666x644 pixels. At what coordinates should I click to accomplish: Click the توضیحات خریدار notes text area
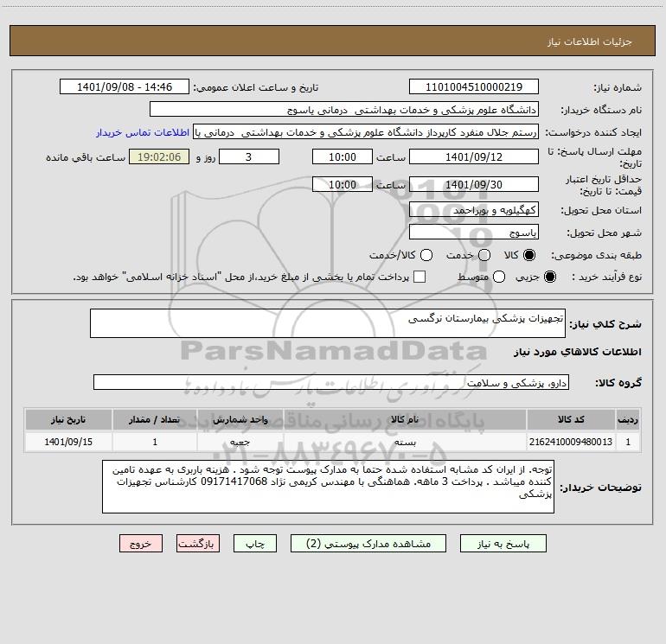coord(328,487)
